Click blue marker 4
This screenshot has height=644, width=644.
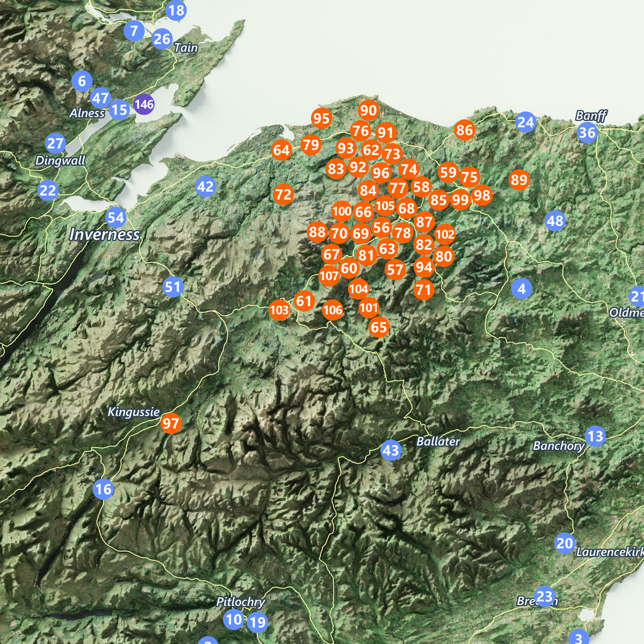522,289
